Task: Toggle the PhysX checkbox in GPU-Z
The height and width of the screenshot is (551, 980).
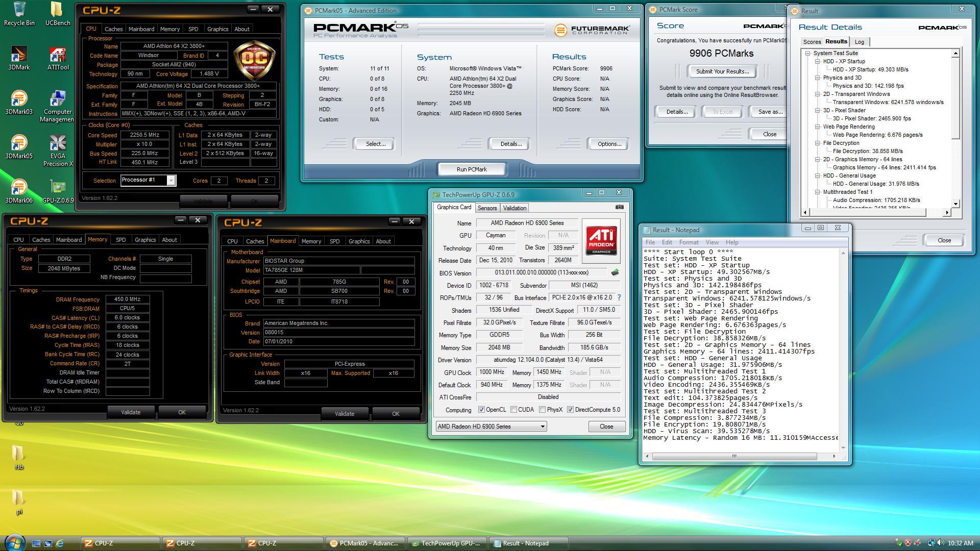Action: point(542,410)
